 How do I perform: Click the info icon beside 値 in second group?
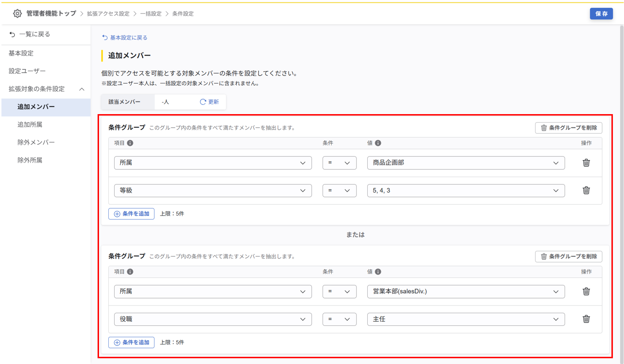[378, 272]
